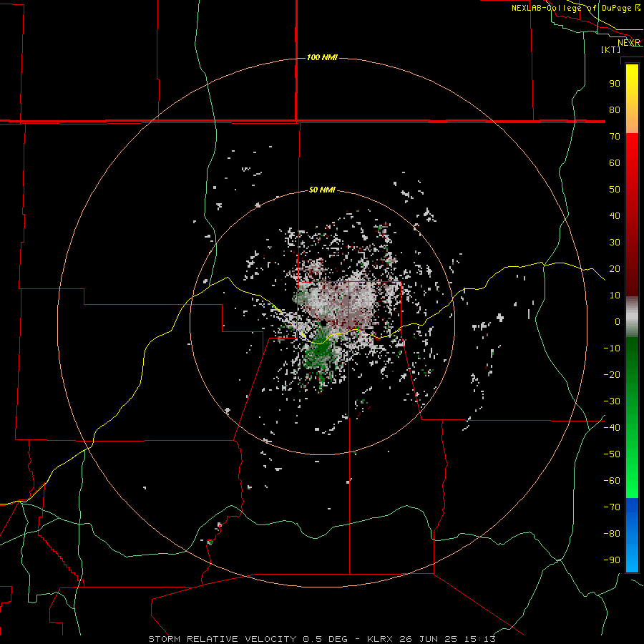Click the -80 value on velocity scale
The image size is (644, 644).
tap(612, 534)
